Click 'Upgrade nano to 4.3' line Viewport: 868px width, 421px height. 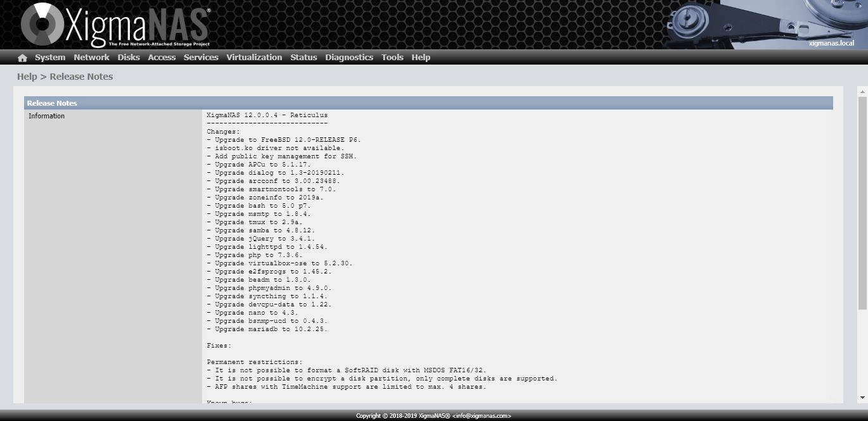coord(253,313)
